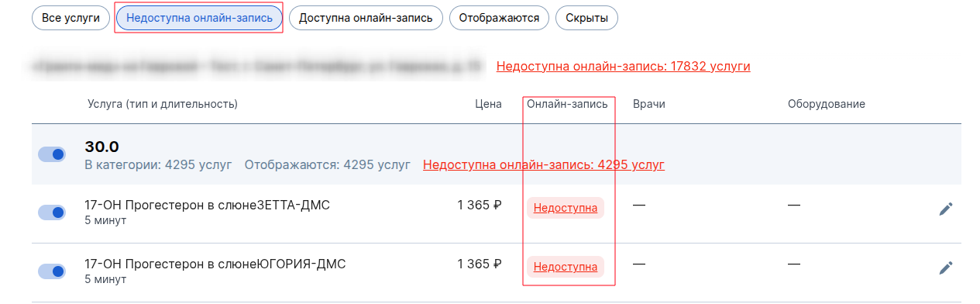Click Недоступна badge for ЗЕТТА-ДМС row
Screen dimensions: 980x304
566,208
